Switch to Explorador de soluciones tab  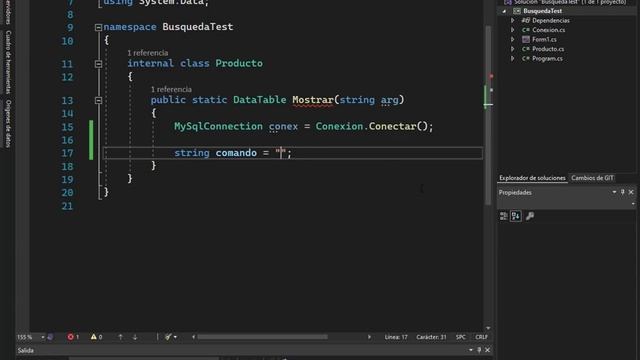click(532, 178)
